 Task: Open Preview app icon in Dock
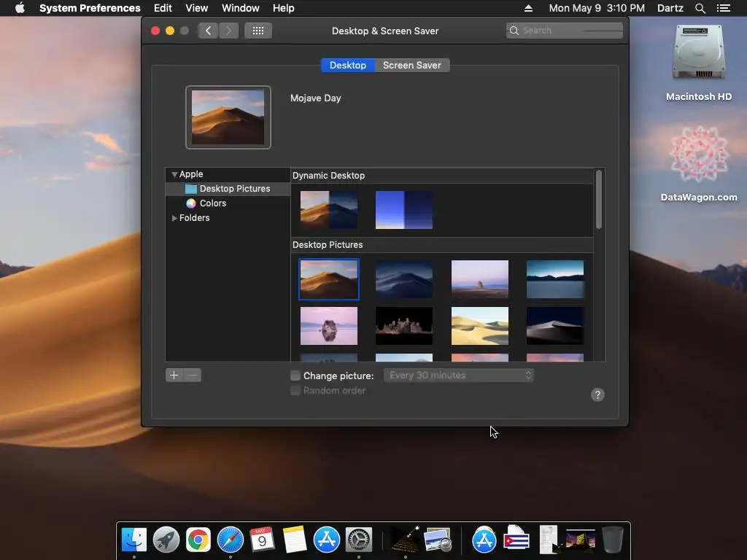438,540
